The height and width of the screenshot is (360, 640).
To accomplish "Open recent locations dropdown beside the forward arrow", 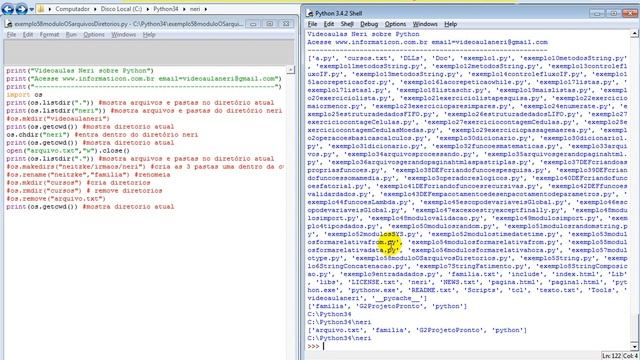I will click(31, 9).
